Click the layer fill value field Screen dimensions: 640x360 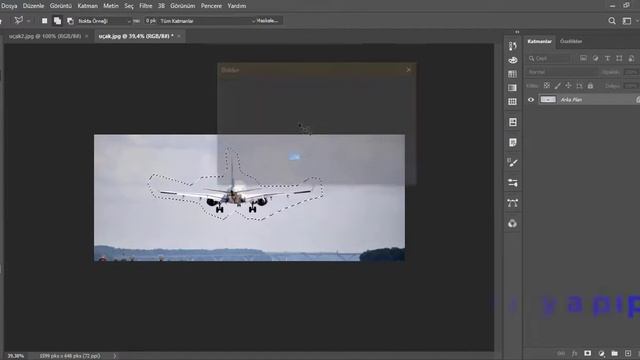[x=631, y=86]
